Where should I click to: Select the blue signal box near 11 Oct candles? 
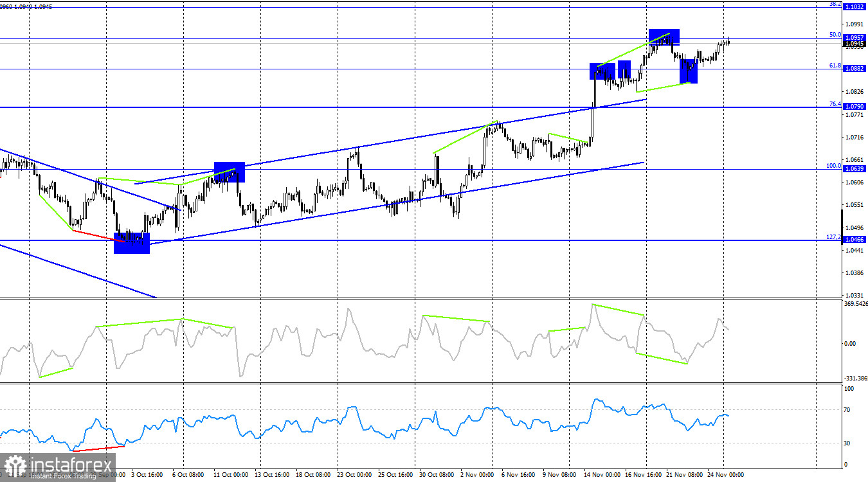tap(230, 172)
